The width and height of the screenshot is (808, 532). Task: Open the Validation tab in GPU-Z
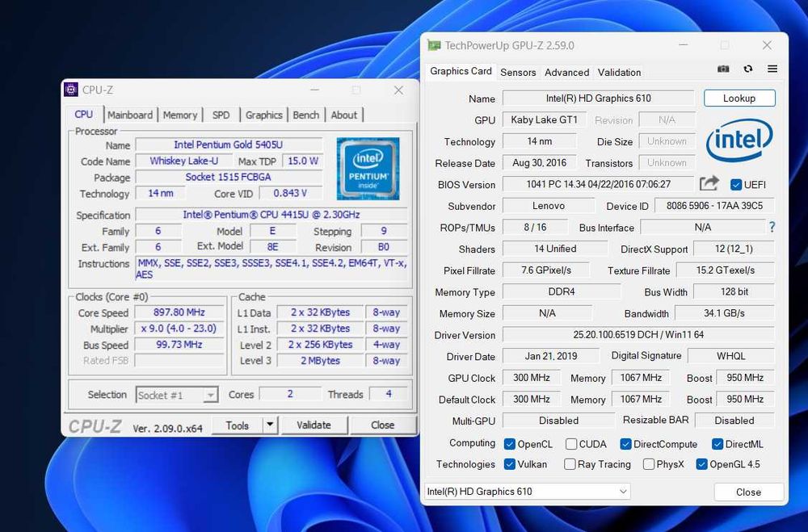(x=619, y=72)
